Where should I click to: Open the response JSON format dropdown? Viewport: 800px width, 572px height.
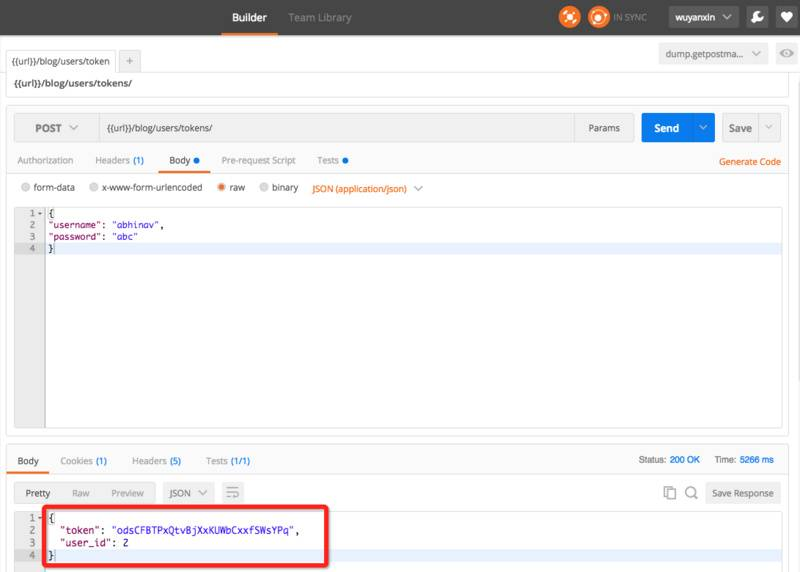tap(188, 493)
